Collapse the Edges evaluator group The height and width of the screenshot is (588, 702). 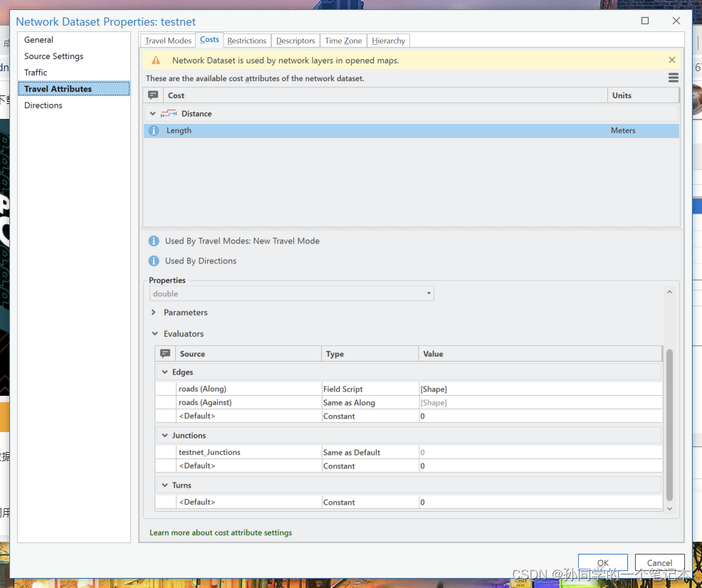tap(164, 372)
